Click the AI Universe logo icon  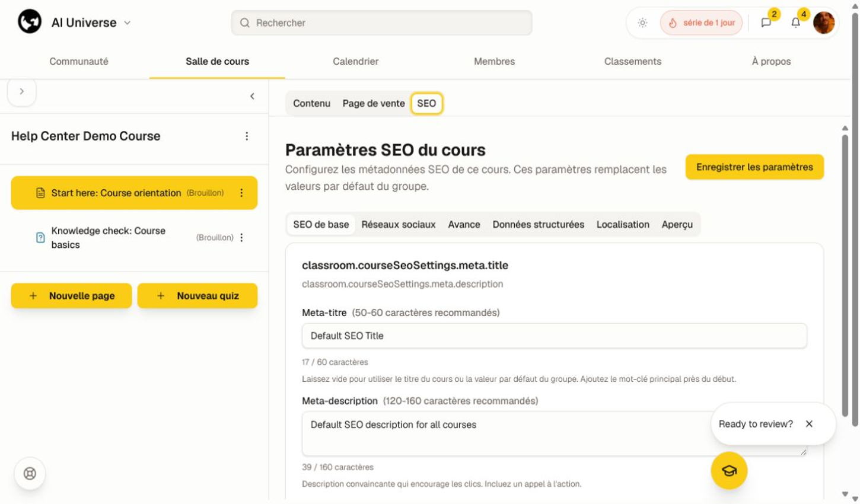pos(30,22)
